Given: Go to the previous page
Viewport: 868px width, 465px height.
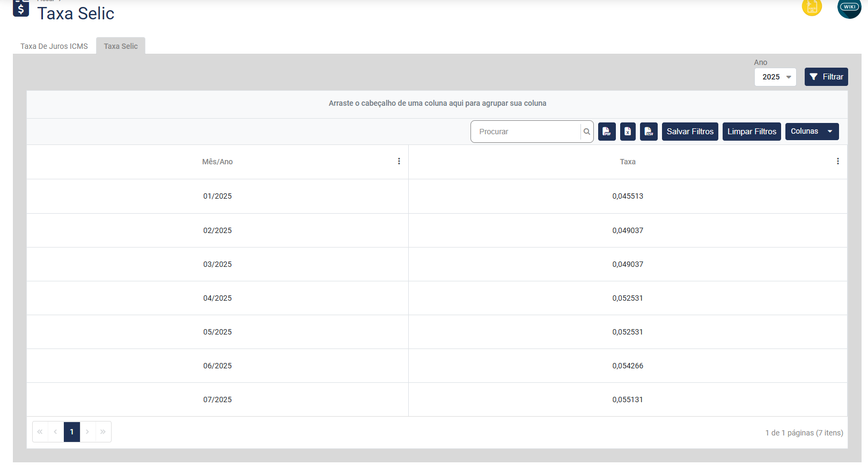Looking at the screenshot, I should pyautogui.click(x=56, y=432).
